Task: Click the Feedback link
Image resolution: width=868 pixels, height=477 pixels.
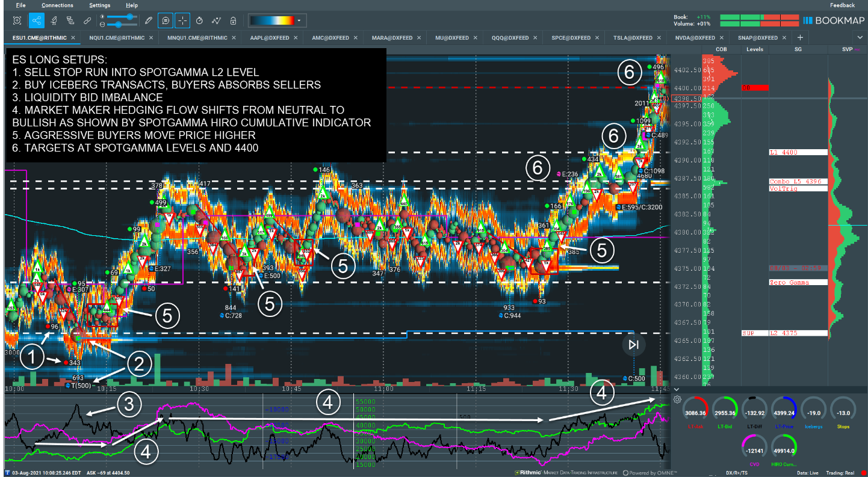Action: (x=843, y=5)
